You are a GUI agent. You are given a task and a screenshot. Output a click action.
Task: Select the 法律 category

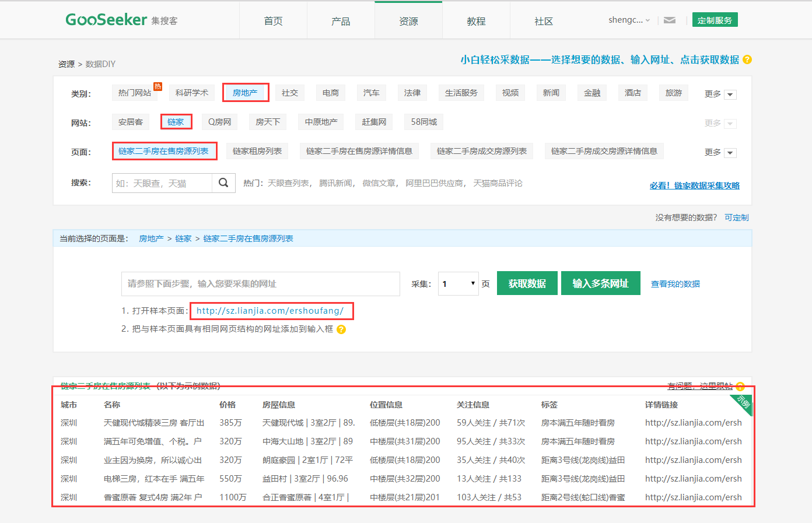click(x=412, y=93)
